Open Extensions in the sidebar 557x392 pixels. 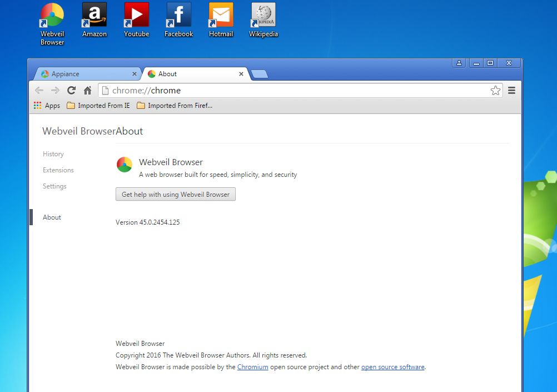(x=58, y=170)
